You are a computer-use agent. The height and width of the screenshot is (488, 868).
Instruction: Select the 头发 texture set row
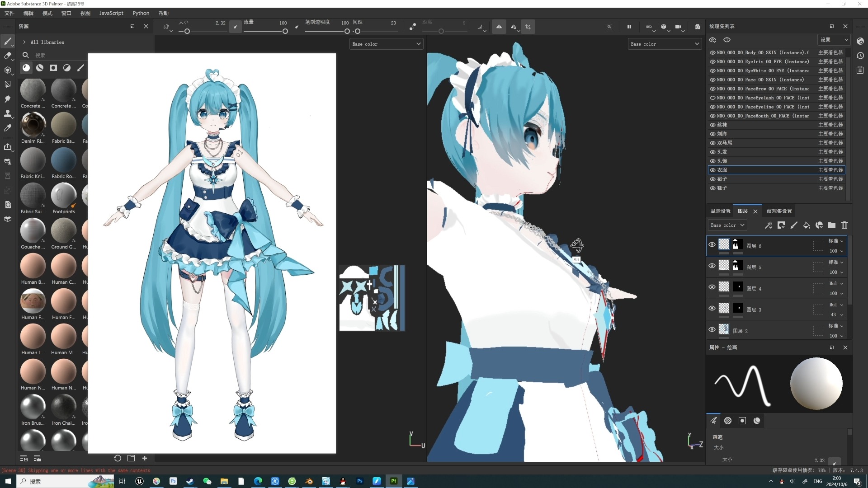click(776, 152)
